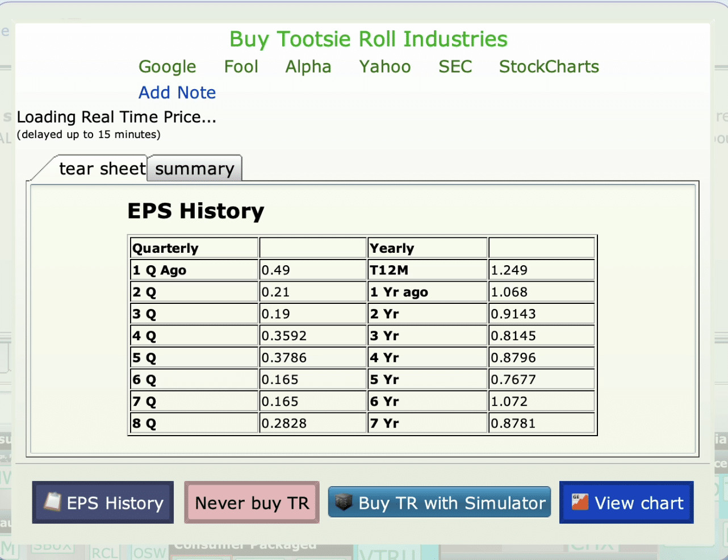Click the Add Note link
Image resolution: width=728 pixels, height=560 pixels.
(178, 93)
